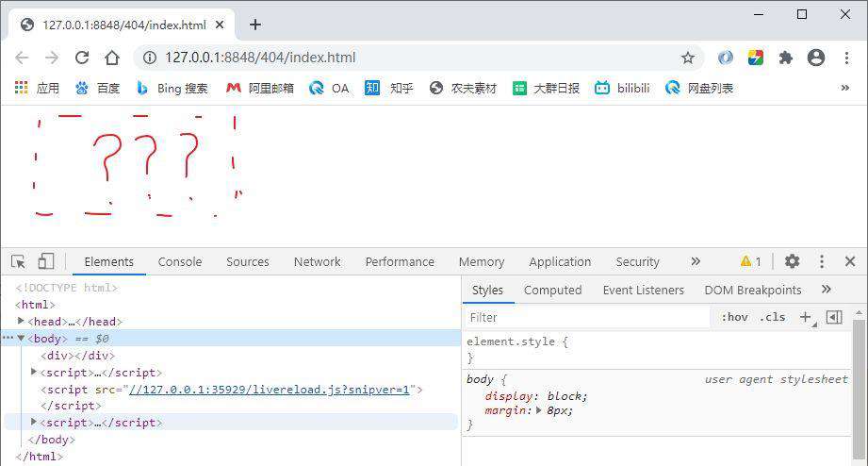868x466 pixels.
Task: Select the DOM Breakpoints sidebar tab
Action: click(753, 290)
